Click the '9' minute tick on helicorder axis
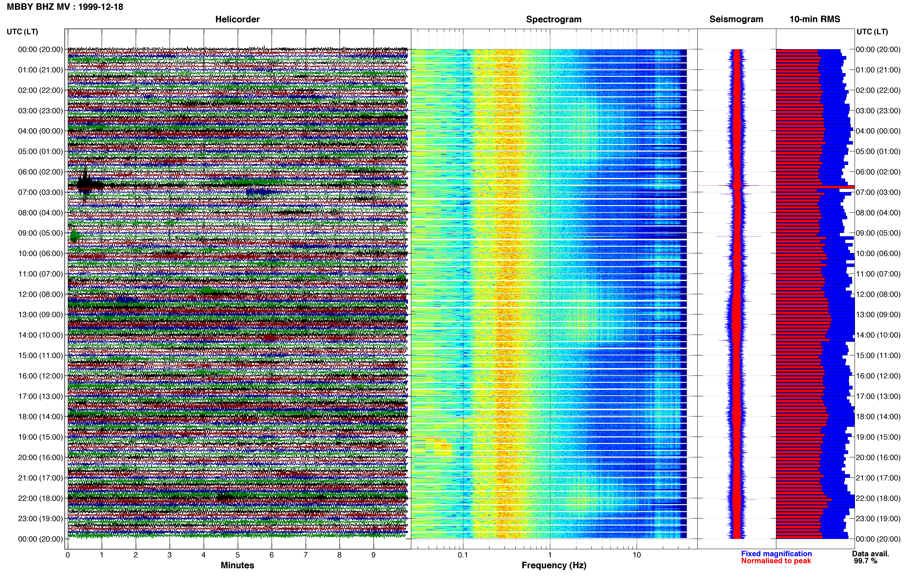The image size is (924, 578). point(373,555)
